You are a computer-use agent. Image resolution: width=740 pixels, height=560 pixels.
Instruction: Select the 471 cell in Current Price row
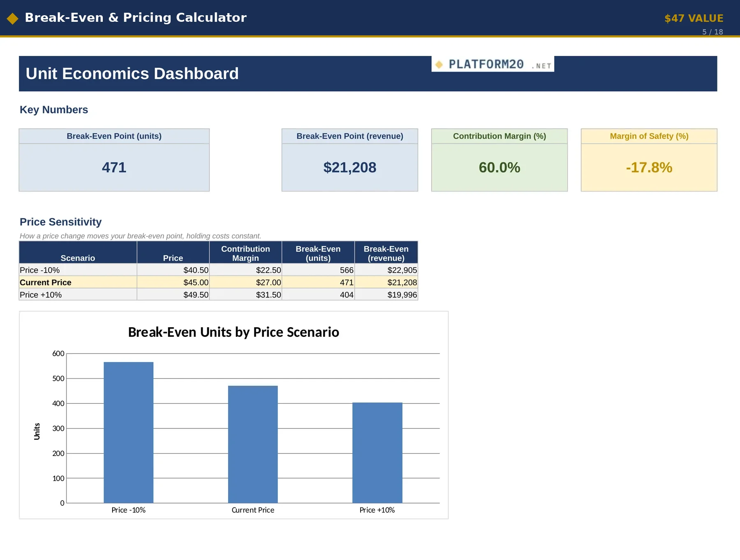click(318, 282)
